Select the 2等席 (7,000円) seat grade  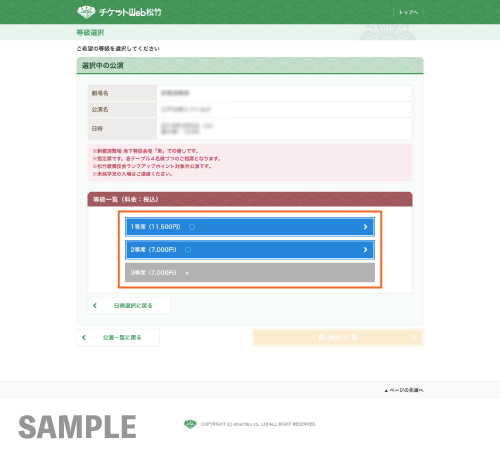250,250
